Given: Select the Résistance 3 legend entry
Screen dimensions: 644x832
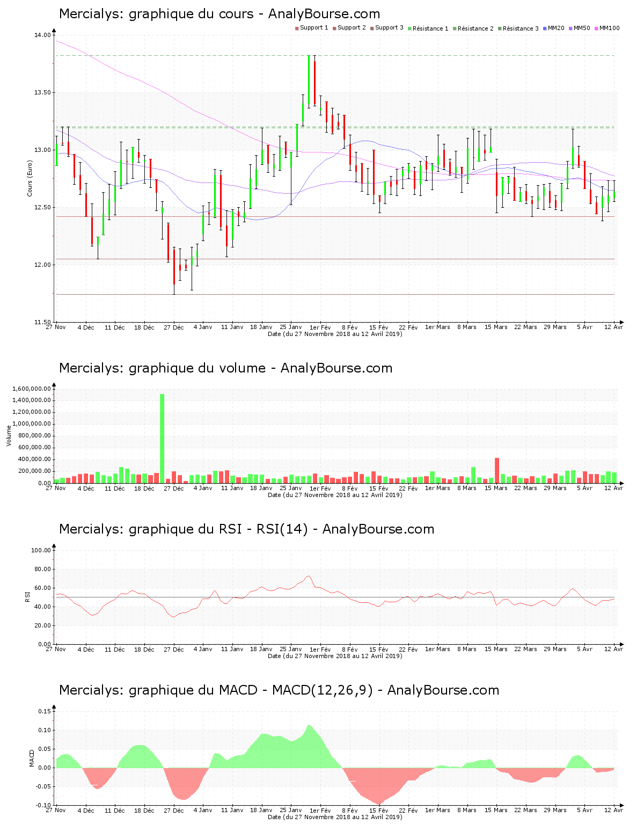Looking at the screenshot, I should pos(518,28).
